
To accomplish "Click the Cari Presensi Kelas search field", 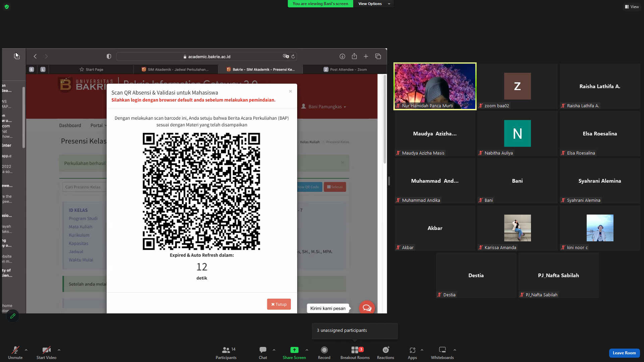I will pyautogui.click(x=85, y=187).
